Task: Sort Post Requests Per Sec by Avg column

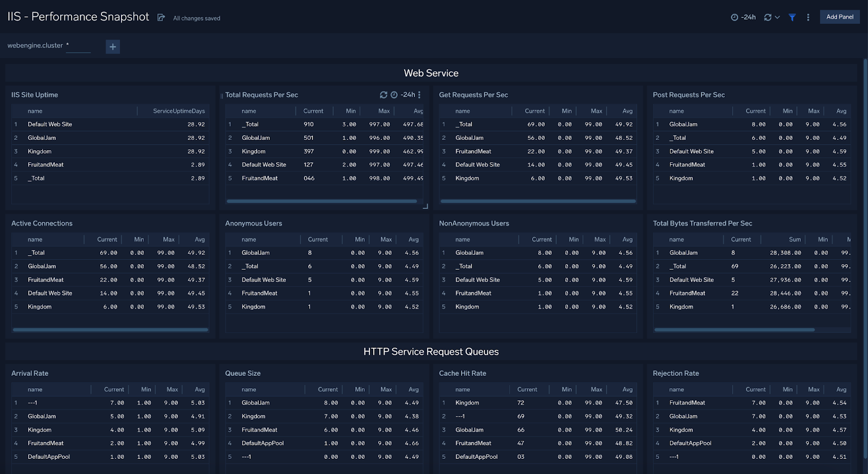Action: (841, 111)
